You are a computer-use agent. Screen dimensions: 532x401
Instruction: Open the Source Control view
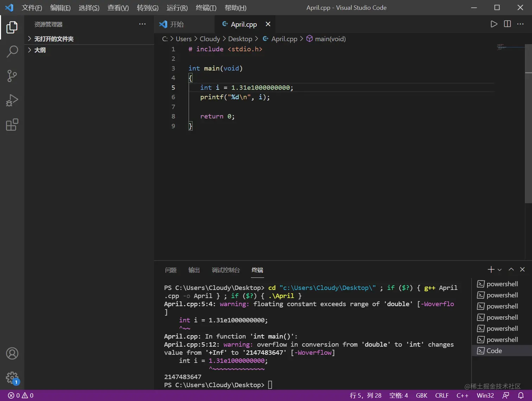pyautogui.click(x=12, y=76)
